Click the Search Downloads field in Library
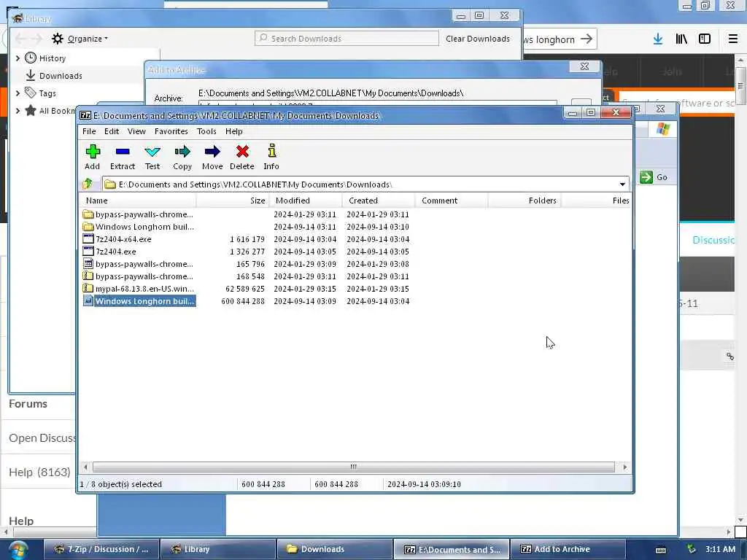This screenshot has height=560, width=747. point(347,39)
